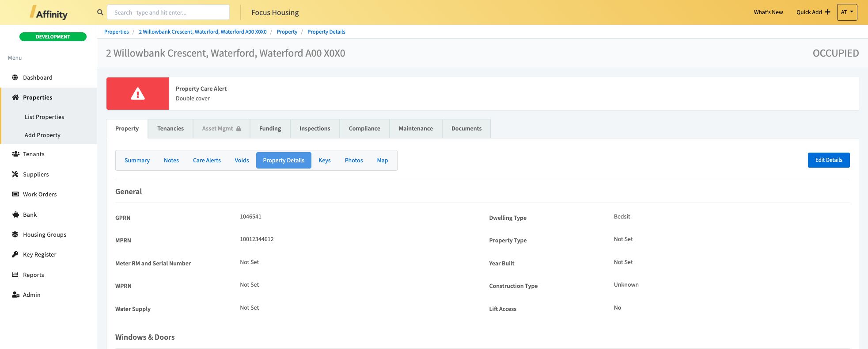868x349 pixels.
Task: Switch to the Tenancies tab
Action: click(171, 129)
